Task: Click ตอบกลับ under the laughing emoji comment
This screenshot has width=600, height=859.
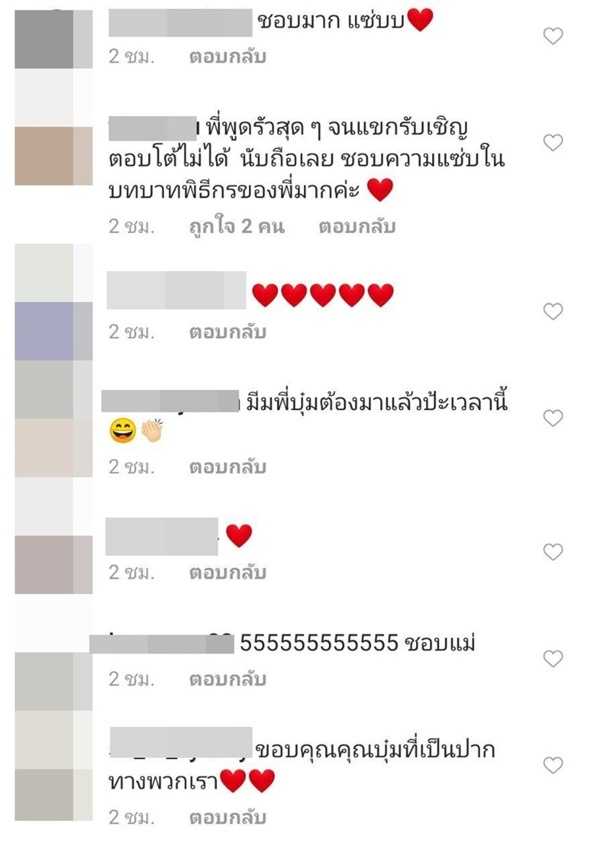Action: [227, 467]
